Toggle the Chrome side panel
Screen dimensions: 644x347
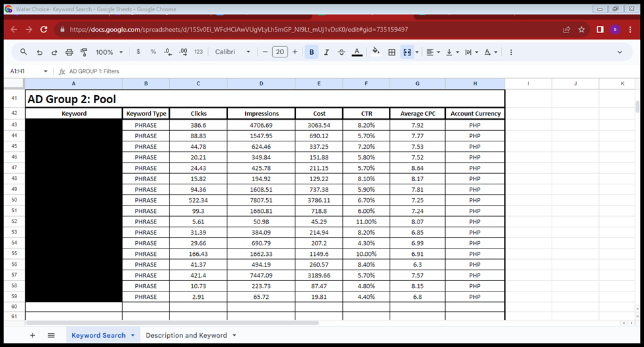(x=600, y=30)
